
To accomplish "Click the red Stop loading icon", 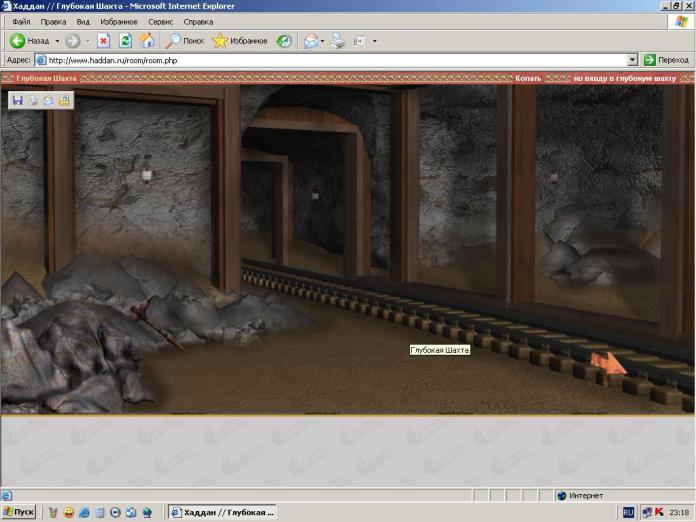I will (103, 41).
